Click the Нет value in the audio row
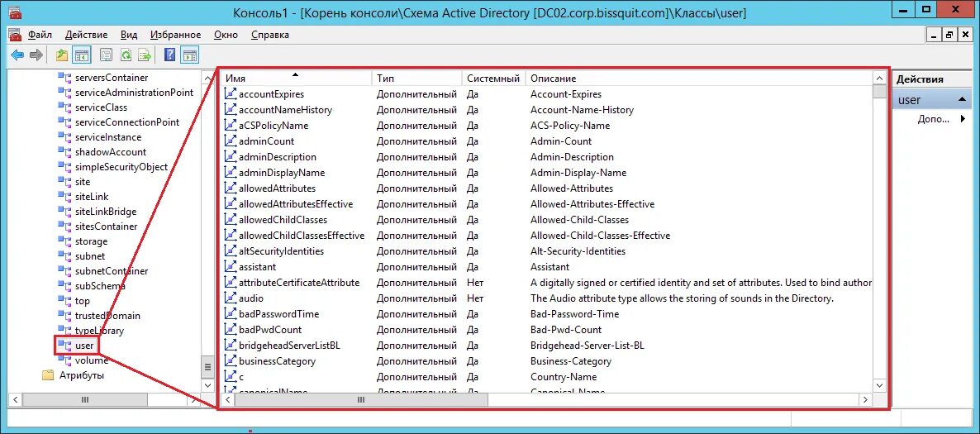 [475, 298]
